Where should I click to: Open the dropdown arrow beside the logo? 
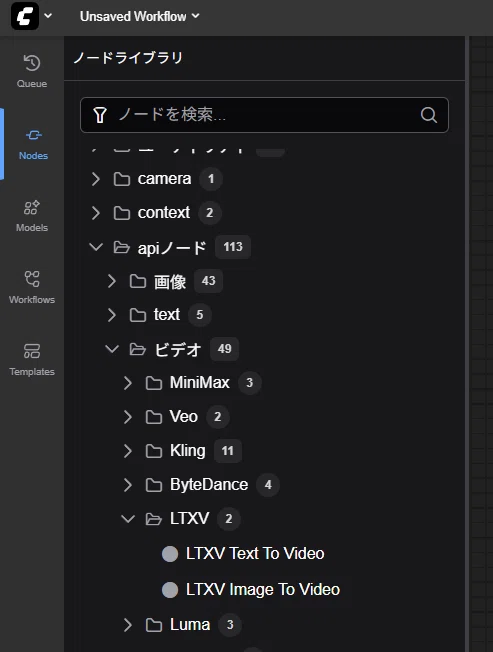point(48,16)
